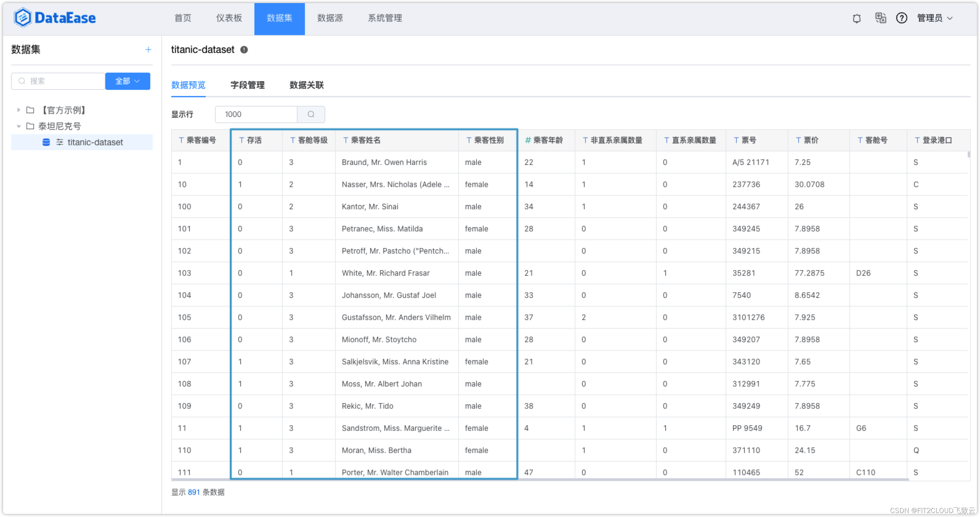The height and width of the screenshot is (517, 980).
Task: Click the cabin value D26
Action: click(863, 273)
